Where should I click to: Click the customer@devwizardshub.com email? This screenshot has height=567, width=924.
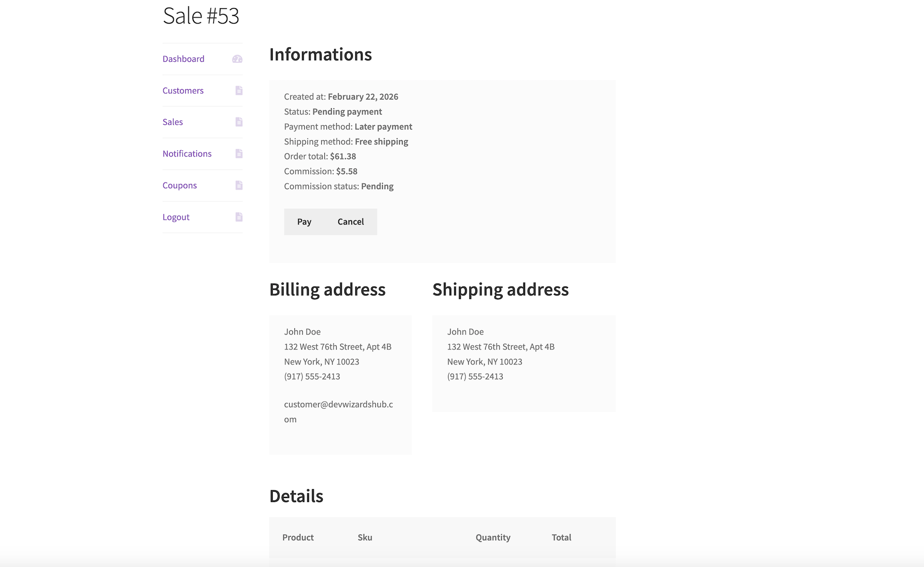click(x=338, y=412)
